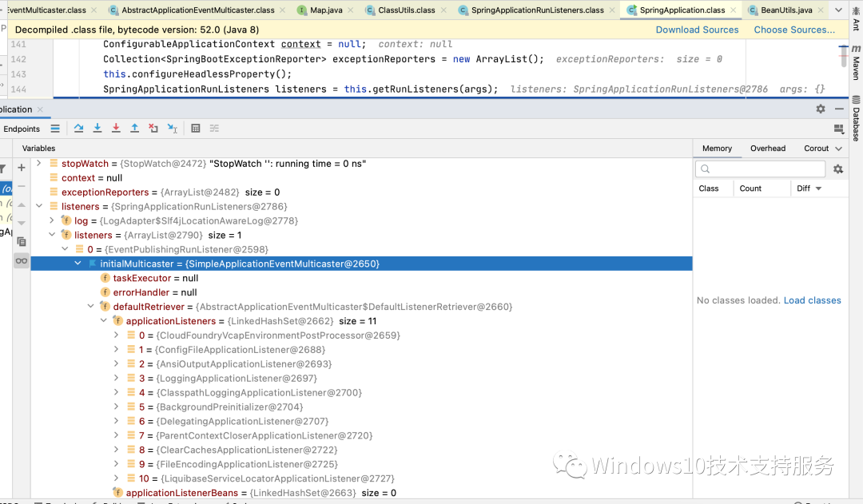Expand the log LogAdapter node

point(52,220)
